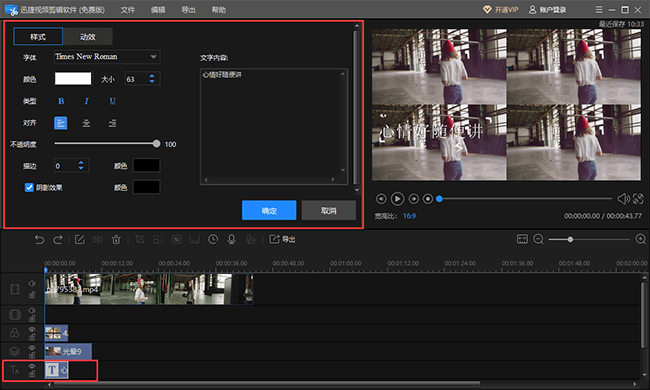
Task: Start voiceover recording with microphone icon
Action: coord(232,240)
